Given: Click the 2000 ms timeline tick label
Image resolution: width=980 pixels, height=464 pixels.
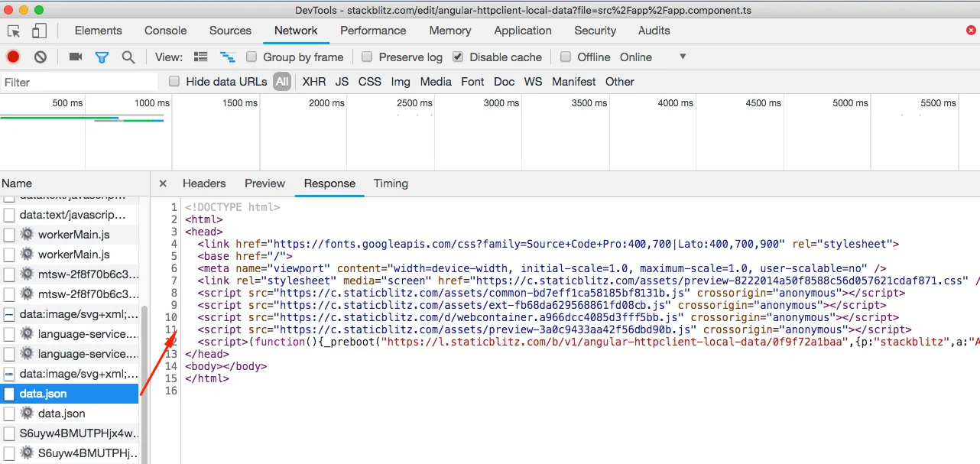Looking at the screenshot, I should pyautogui.click(x=327, y=103).
